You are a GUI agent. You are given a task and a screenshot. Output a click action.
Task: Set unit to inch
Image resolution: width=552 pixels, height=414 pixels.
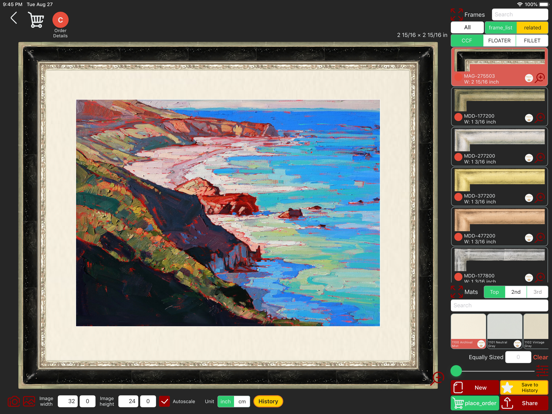point(226,401)
